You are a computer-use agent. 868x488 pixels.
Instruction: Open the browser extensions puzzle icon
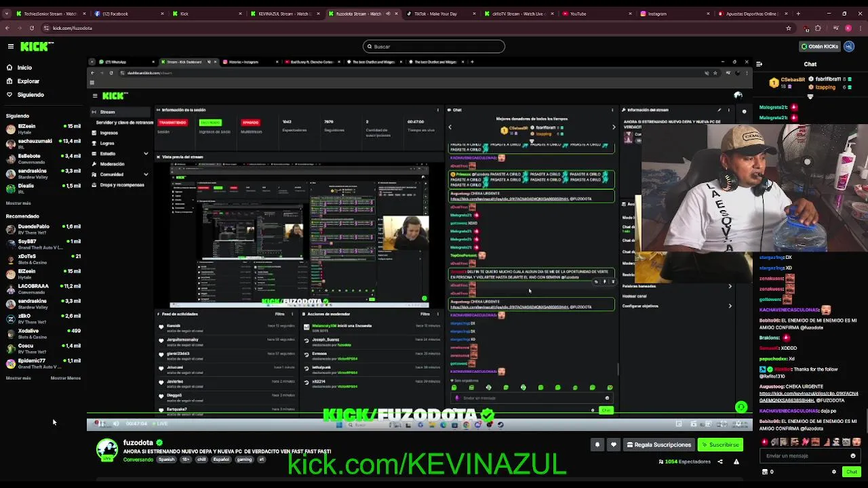click(818, 28)
